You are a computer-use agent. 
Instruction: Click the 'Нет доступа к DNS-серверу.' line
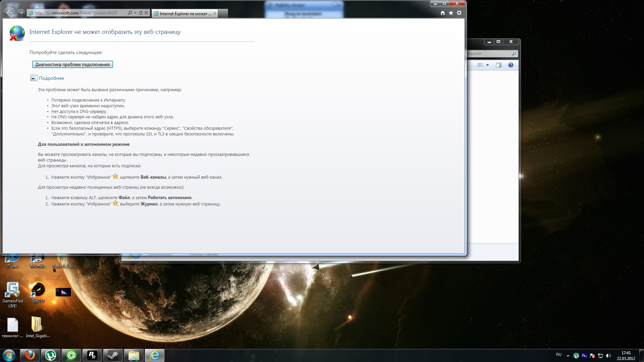pos(79,111)
